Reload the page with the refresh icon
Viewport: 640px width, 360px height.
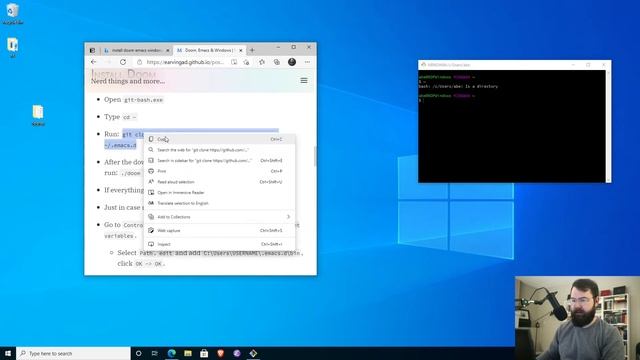[123, 62]
